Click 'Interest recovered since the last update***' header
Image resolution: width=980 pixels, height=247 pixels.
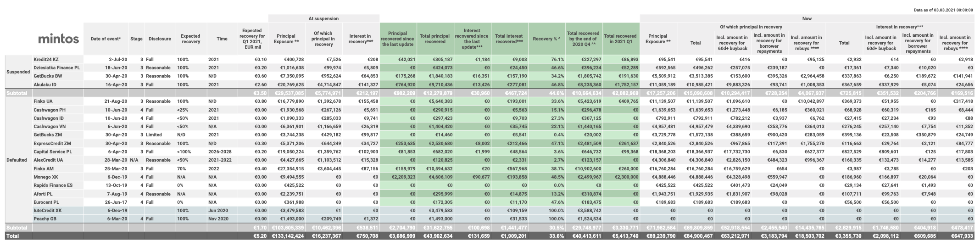click(472, 39)
